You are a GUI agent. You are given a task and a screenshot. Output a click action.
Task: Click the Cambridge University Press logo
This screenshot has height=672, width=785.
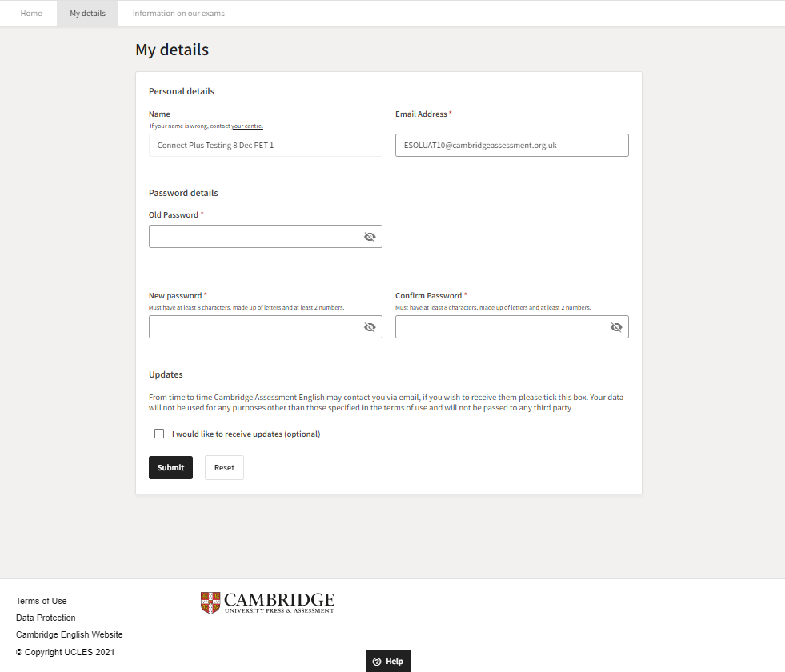[x=267, y=602]
